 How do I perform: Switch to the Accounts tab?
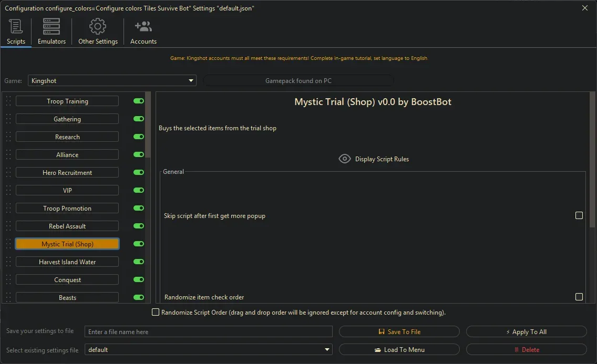coord(142,32)
